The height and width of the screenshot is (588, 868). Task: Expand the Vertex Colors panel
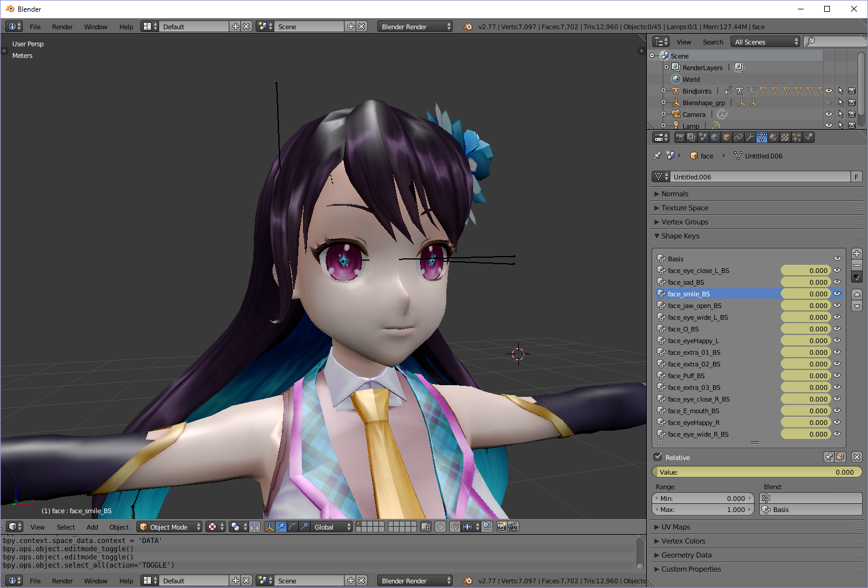click(757, 541)
